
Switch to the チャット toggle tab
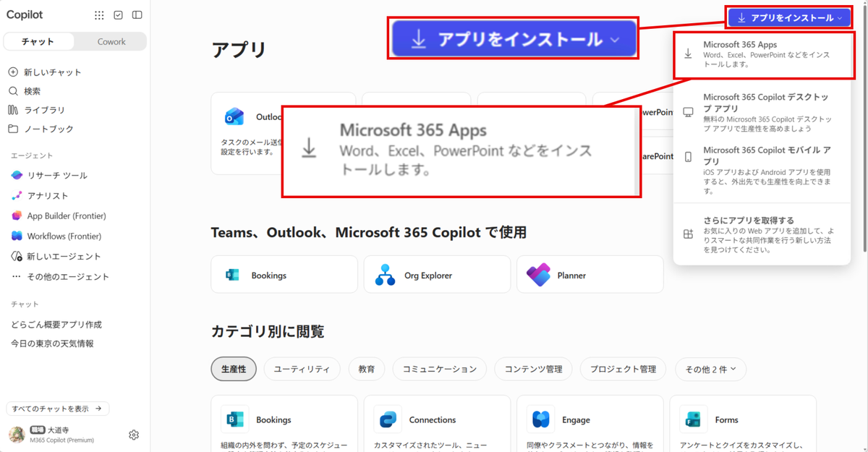38,42
